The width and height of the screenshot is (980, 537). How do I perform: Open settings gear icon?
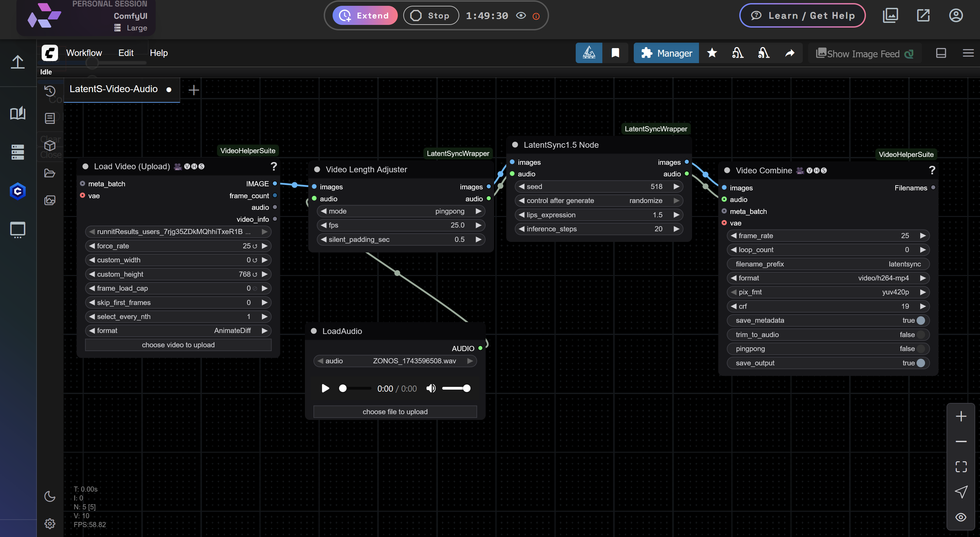pos(50,523)
